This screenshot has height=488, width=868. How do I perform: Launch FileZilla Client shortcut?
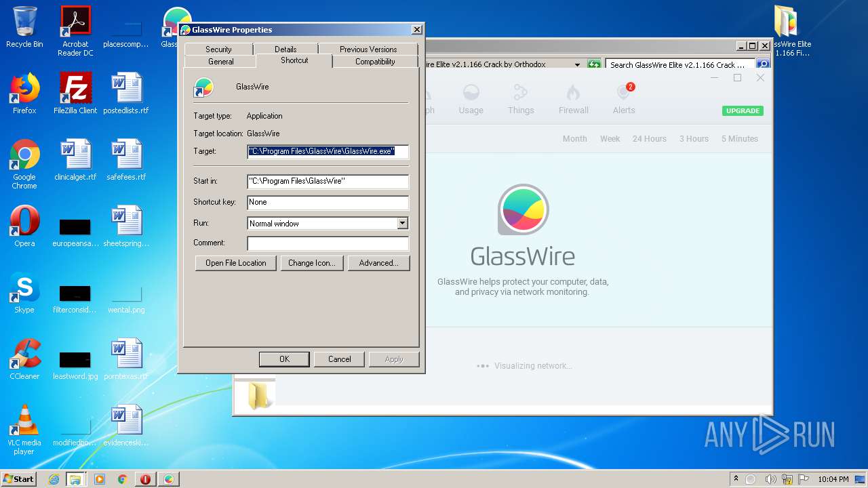coord(75,94)
